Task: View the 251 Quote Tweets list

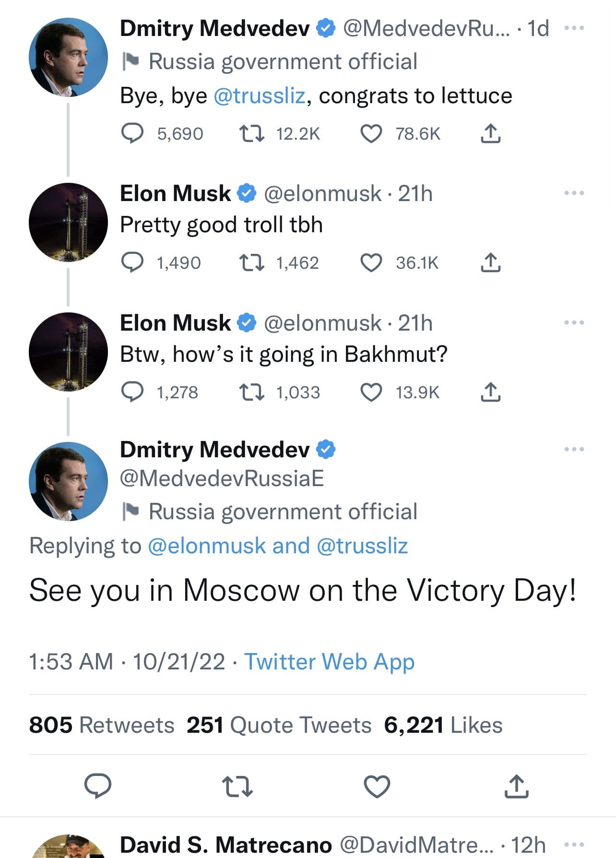Action: [x=279, y=725]
